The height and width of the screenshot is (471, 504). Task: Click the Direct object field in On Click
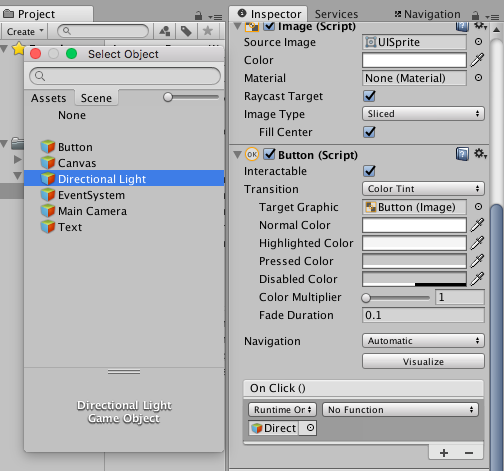point(274,428)
